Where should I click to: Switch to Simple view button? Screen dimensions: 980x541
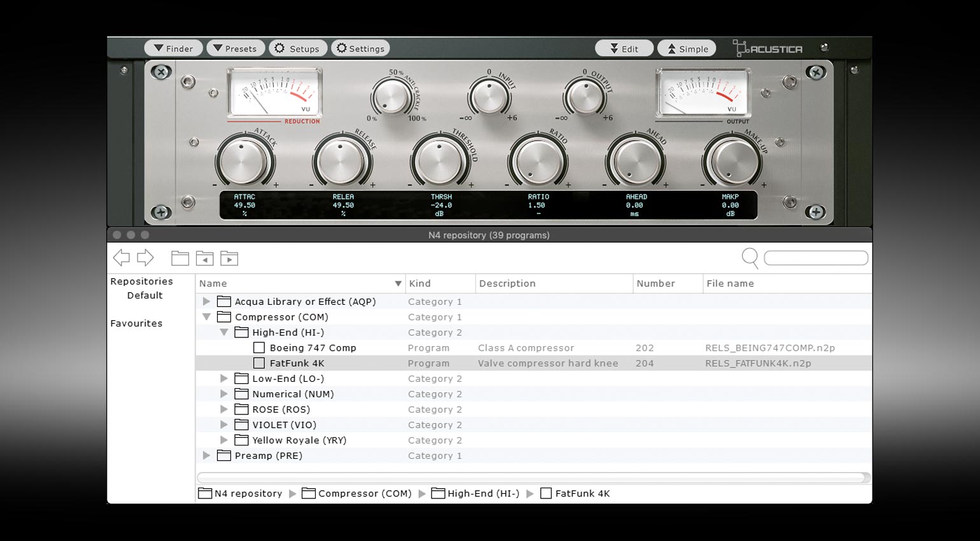(687, 48)
